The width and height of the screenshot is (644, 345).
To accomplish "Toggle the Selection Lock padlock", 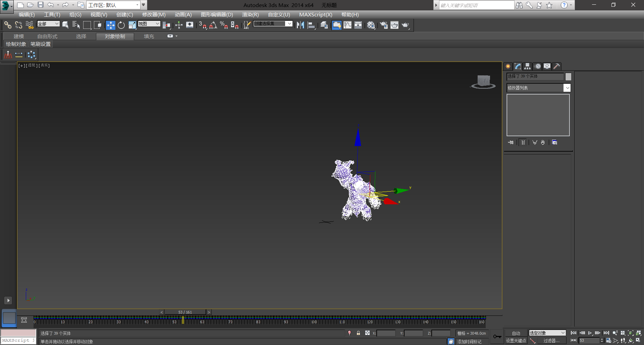I will click(358, 333).
